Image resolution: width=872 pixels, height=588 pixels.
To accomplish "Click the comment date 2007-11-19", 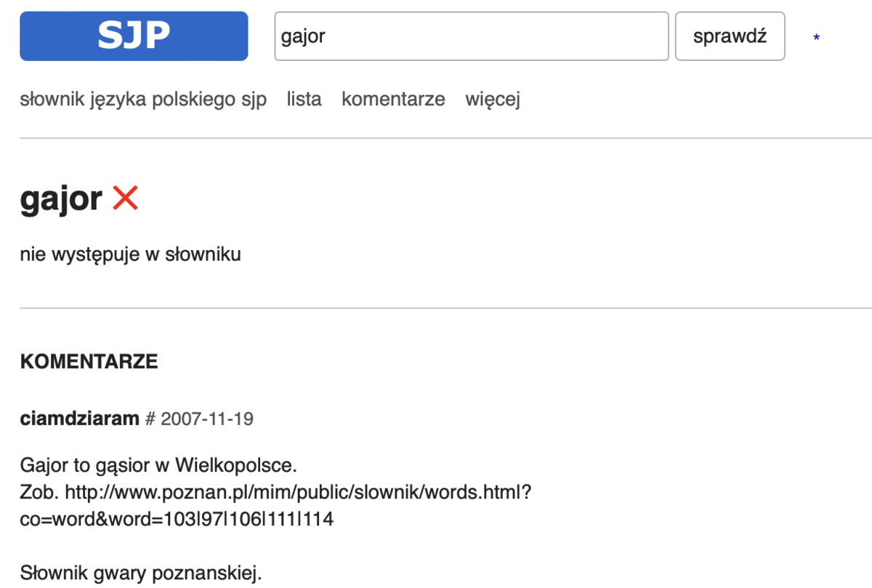I will tap(207, 419).
